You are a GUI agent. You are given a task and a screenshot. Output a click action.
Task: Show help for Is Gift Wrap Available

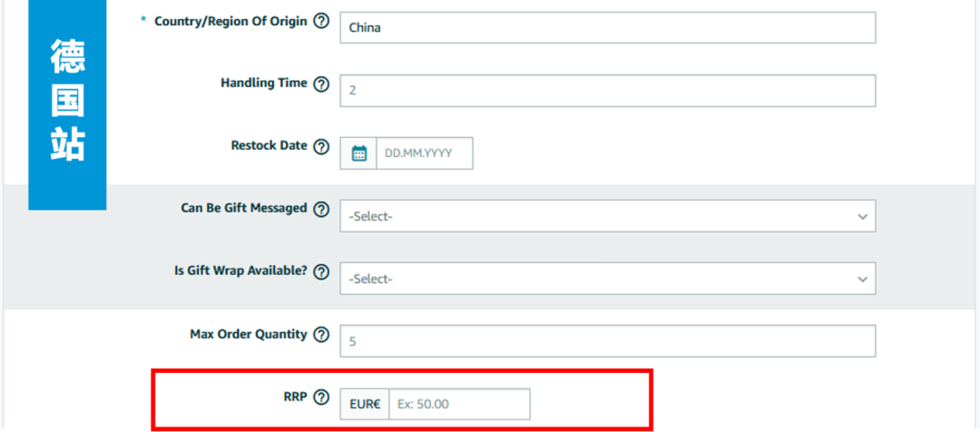tap(320, 271)
